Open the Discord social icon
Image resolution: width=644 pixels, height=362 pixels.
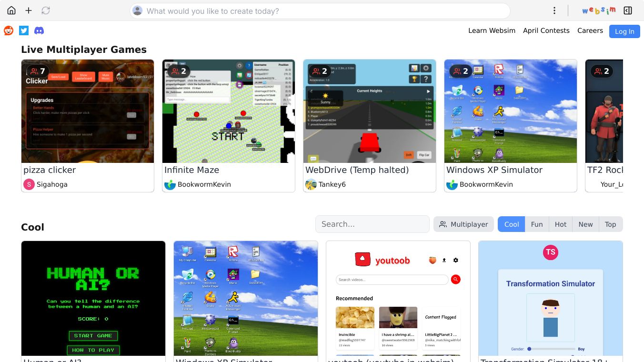[x=39, y=30]
